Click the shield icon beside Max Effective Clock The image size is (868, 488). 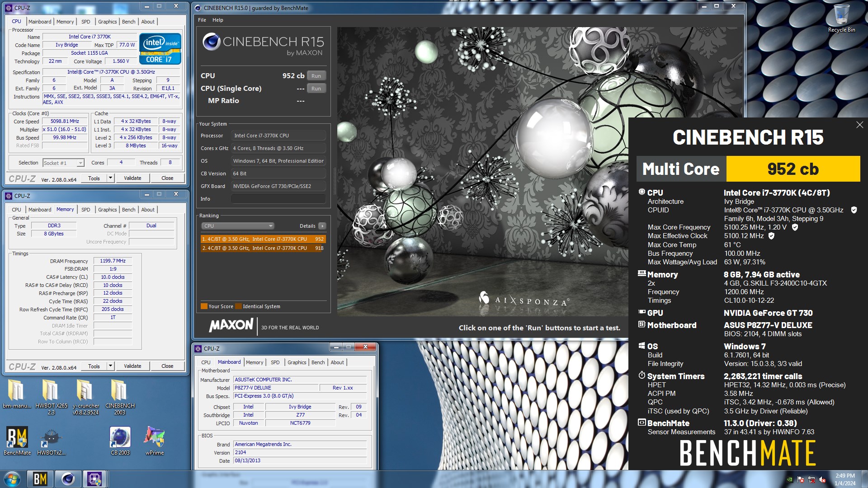pos(771,236)
